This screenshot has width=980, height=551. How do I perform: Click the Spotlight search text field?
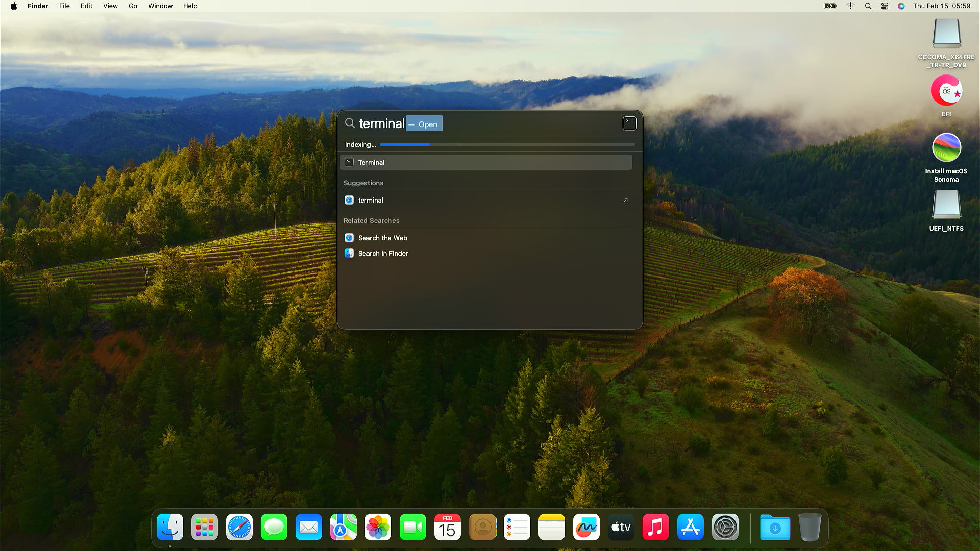coord(381,123)
